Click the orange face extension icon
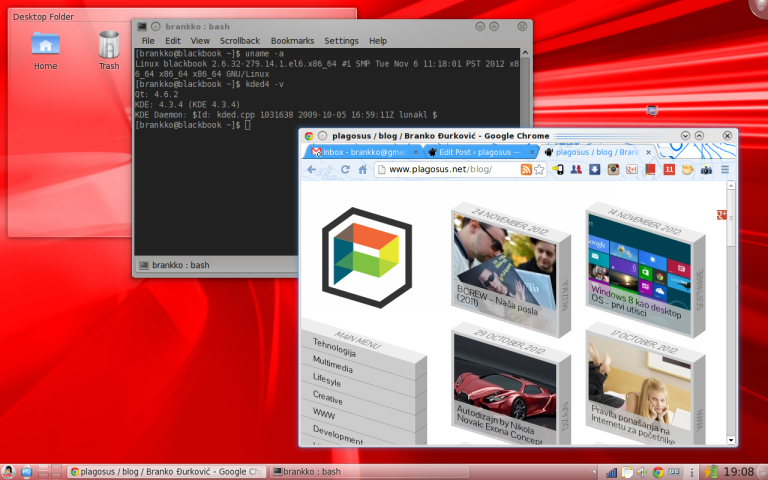This screenshot has width=768, height=480. coord(688,169)
